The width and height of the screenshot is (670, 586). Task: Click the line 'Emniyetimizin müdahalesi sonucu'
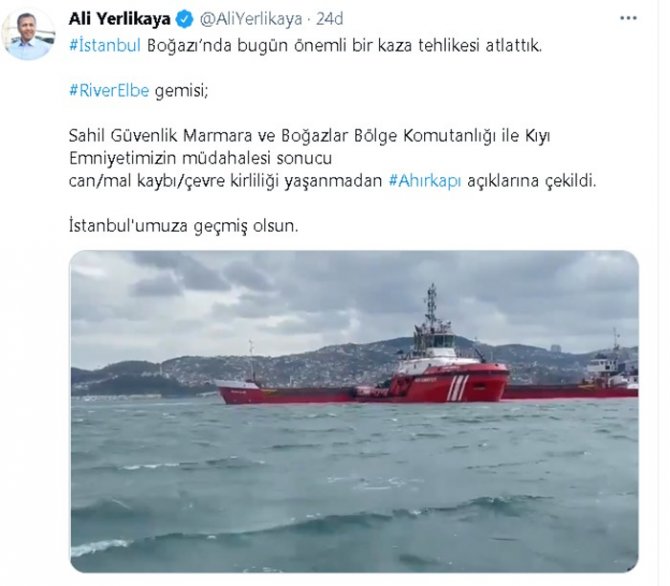pos(200,159)
